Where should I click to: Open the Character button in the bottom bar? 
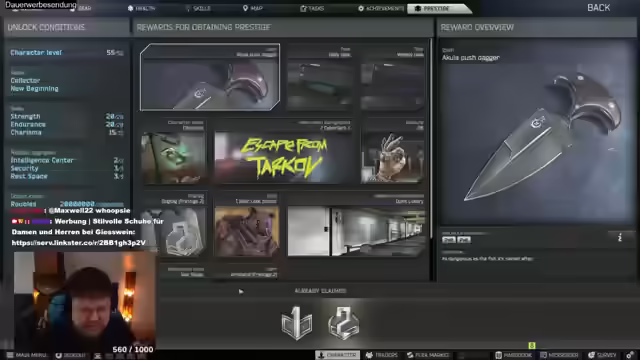(337, 355)
